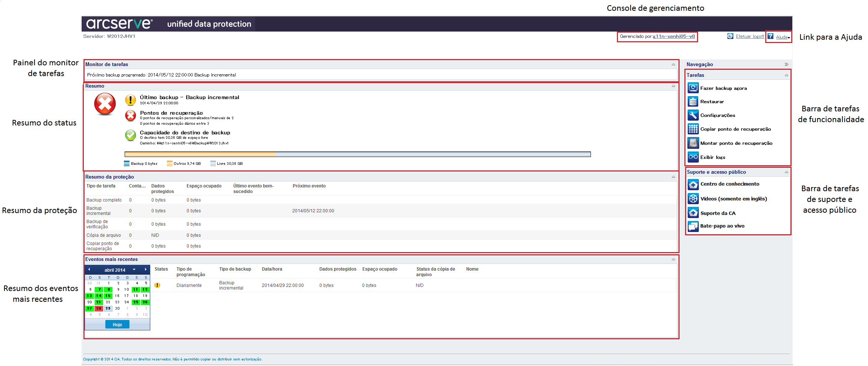Image resolution: width=868 pixels, height=366 pixels.
Task: Click the Data/hora column header
Action: (x=272, y=269)
